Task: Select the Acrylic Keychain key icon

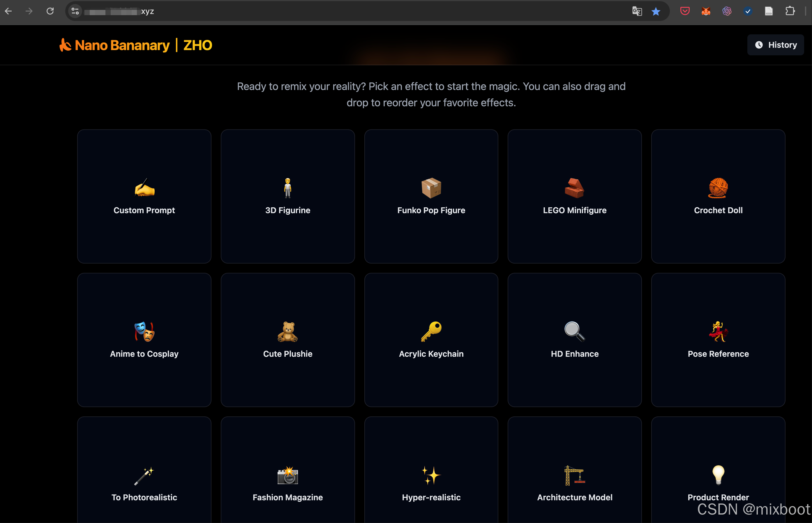Action: tap(431, 331)
